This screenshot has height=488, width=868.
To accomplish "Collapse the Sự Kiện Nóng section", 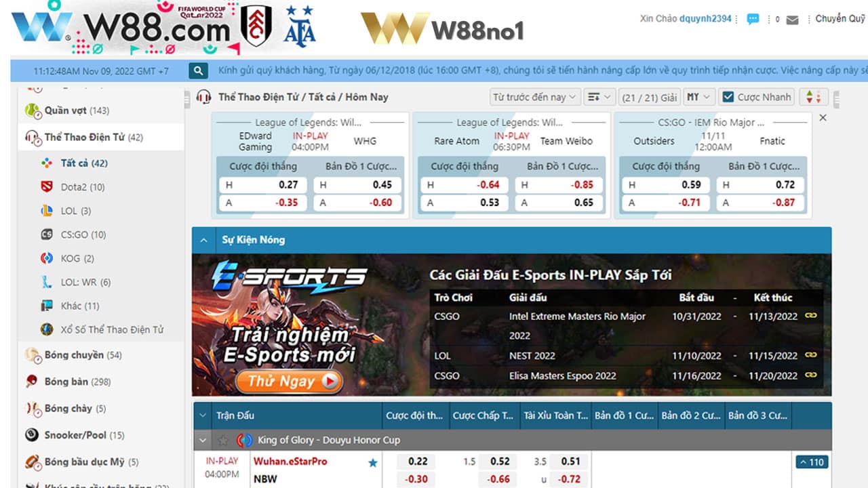I will (203, 240).
